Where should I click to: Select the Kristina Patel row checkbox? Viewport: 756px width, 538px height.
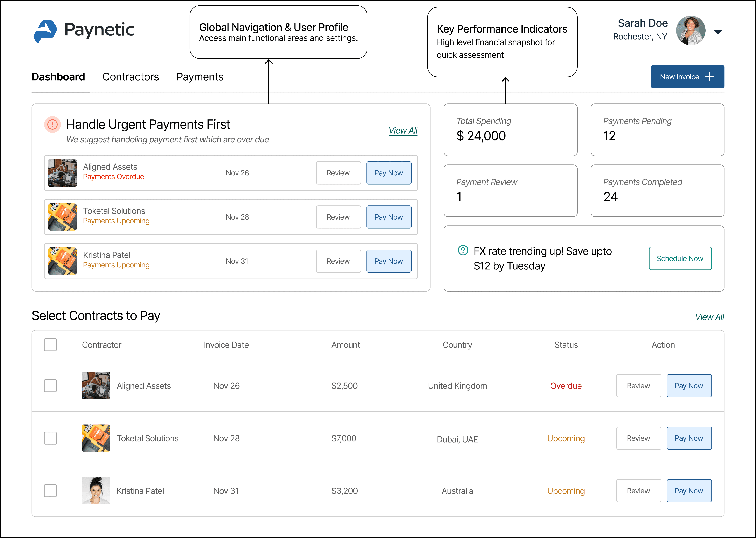click(x=50, y=491)
